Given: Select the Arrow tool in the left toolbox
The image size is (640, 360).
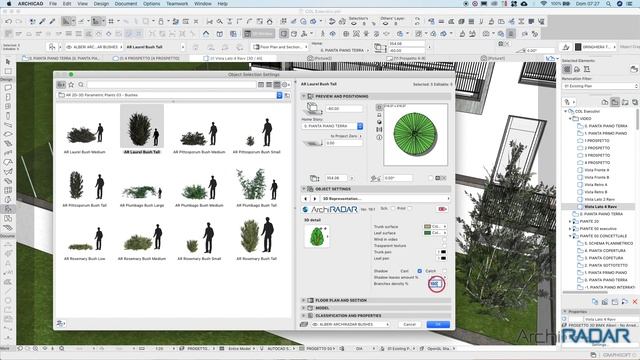Looking at the screenshot, I should [x=8, y=62].
